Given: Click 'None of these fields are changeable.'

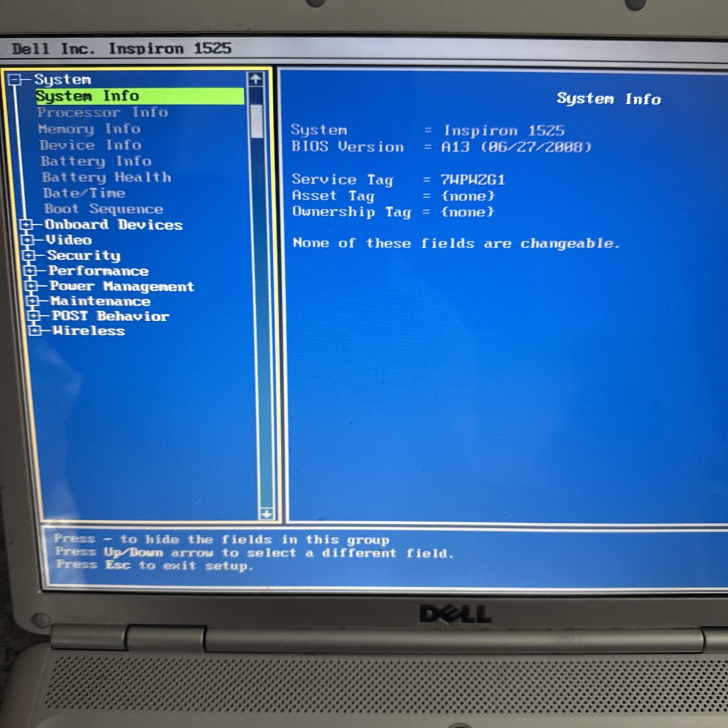Looking at the screenshot, I should (456, 243).
